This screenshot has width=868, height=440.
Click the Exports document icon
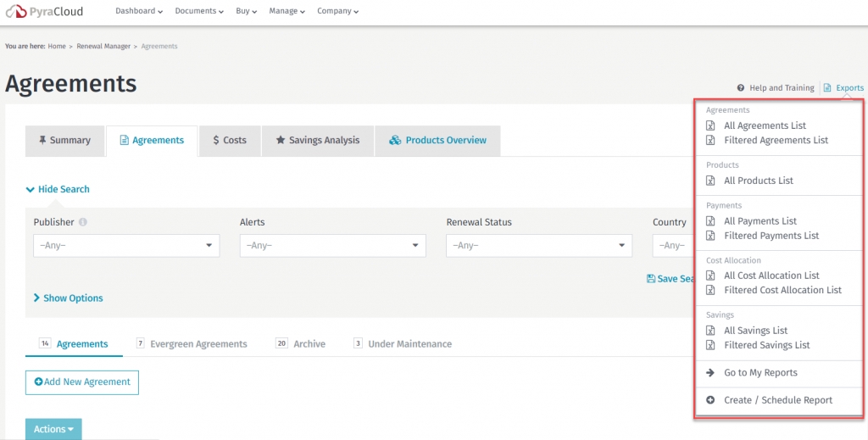[x=828, y=88]
